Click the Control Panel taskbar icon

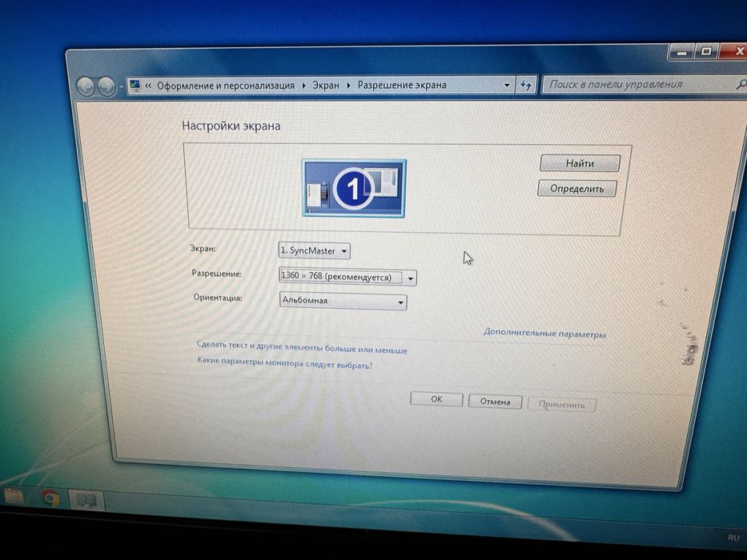(86, 501)
